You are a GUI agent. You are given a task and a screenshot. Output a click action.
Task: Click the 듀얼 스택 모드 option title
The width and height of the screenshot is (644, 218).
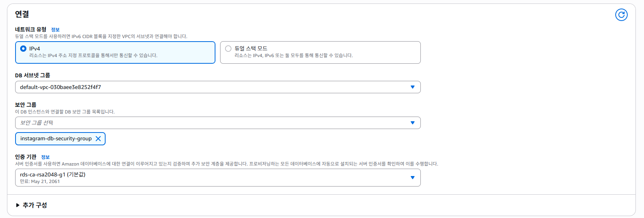[251, 49]
